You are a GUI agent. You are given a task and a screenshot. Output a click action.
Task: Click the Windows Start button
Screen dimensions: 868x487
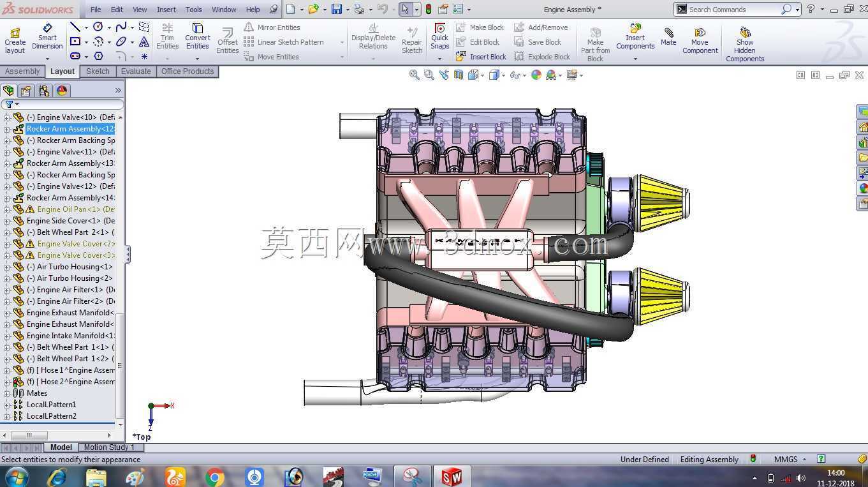tap(17, 477)
